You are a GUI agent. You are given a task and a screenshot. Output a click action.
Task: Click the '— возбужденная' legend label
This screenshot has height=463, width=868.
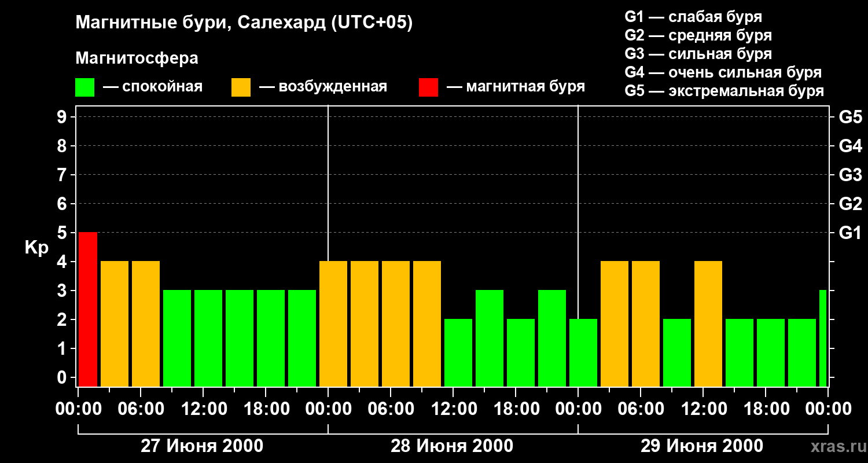323,87
